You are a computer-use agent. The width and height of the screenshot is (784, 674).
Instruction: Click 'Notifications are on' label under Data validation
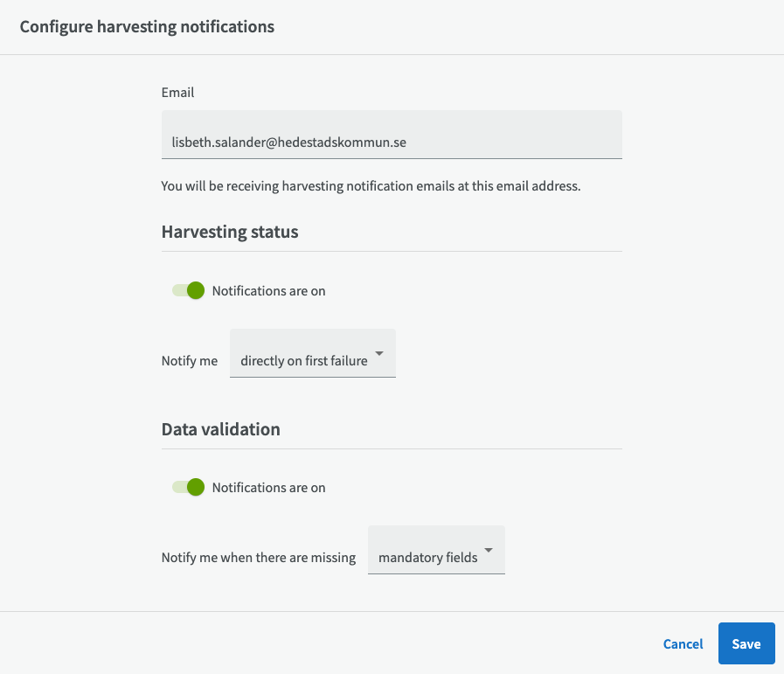pyautogui.click(x=268, y=488)
